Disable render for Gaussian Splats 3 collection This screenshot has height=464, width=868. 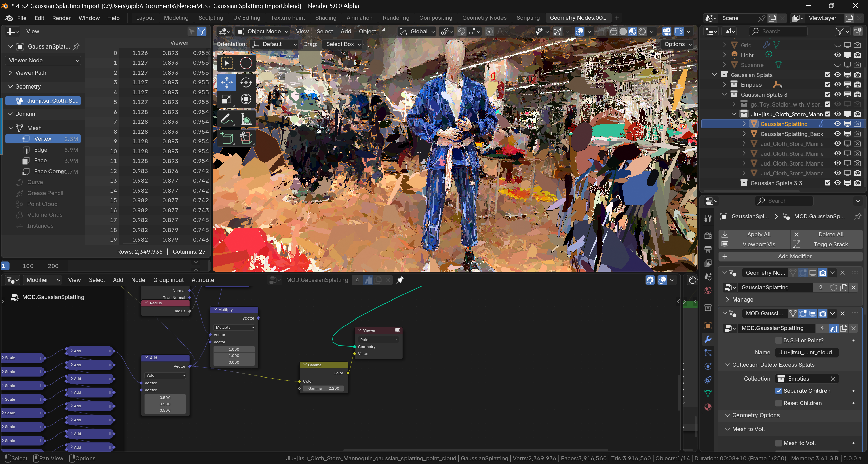857,94
